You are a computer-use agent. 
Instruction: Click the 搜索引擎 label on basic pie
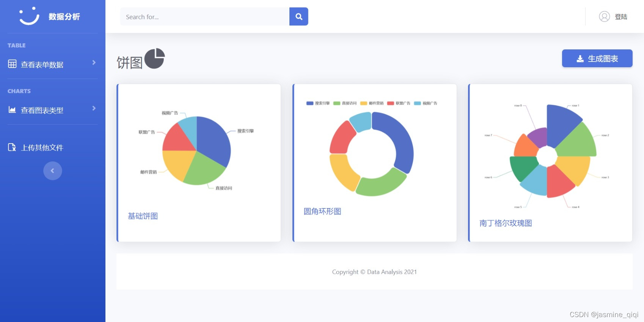245,131
